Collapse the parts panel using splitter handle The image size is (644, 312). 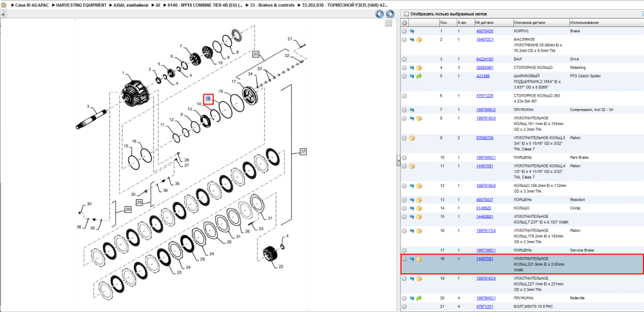pyautogui.click(x=398, y=161)
